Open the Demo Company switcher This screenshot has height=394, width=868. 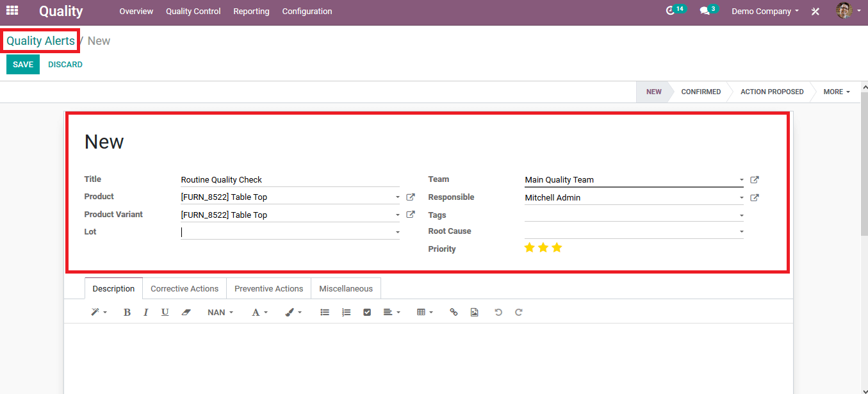tap(765, 12)
